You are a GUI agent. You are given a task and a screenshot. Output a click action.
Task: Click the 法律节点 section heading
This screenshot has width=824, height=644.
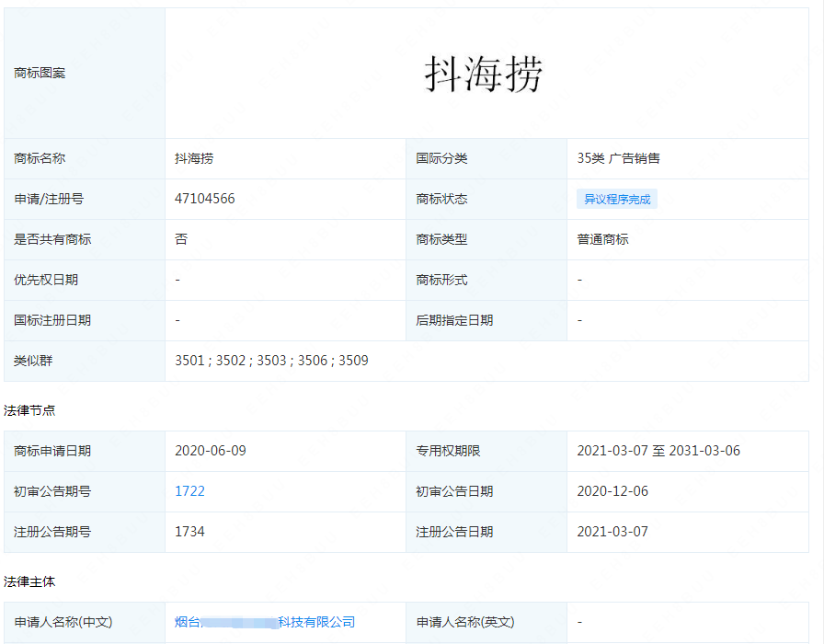pyautogui.click(x=29, y=409)
